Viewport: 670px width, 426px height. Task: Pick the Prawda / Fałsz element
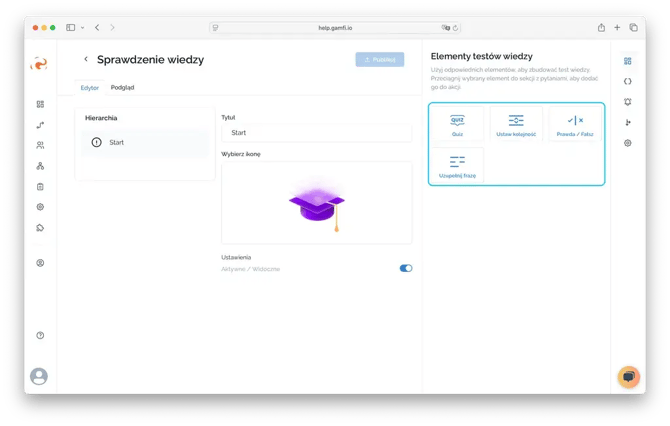click(574, 124)
